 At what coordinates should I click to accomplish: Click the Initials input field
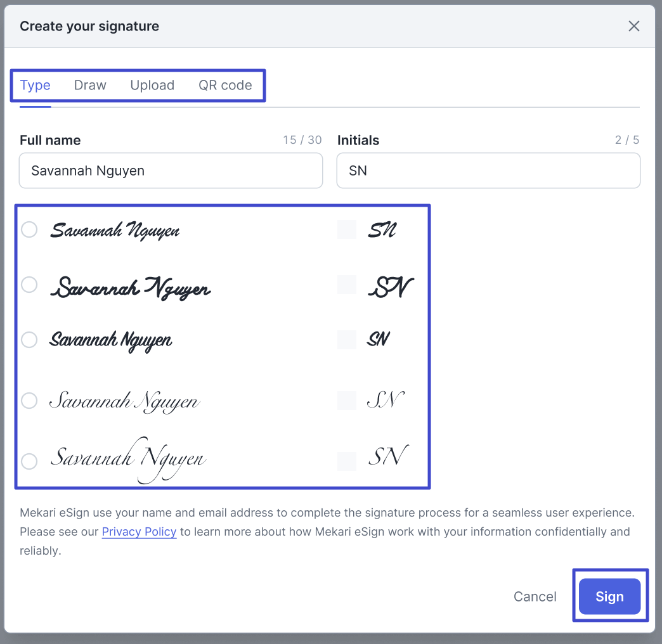point(488,171)
